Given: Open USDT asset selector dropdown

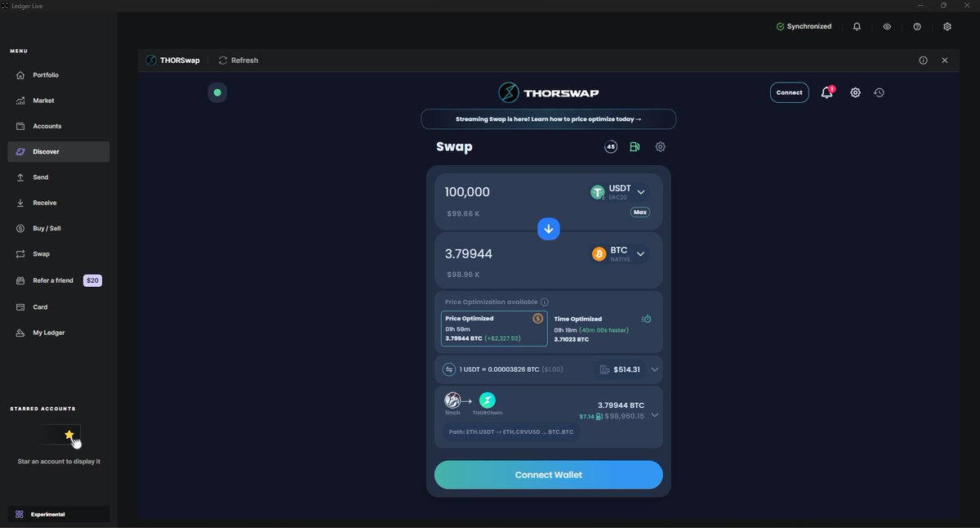Looking at the screenshot, I should [620, 192].
